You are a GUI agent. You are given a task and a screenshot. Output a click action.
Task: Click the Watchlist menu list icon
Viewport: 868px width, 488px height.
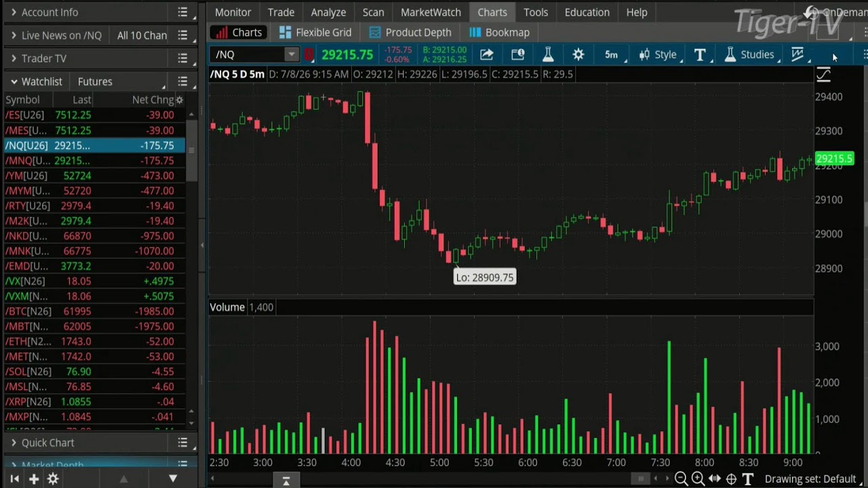tap(182, 81)
